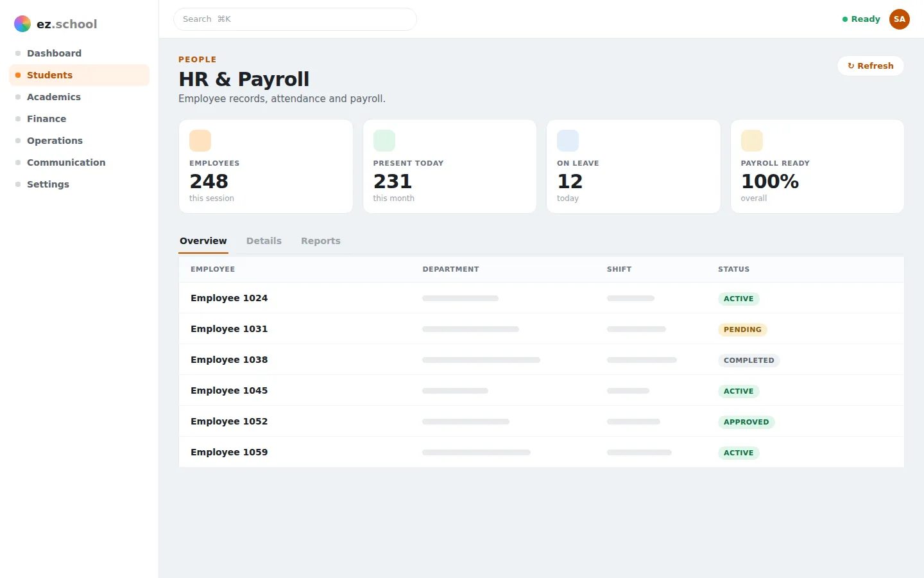Click the SHIFT column header
The image size is (924, 578).
point(619,269)
